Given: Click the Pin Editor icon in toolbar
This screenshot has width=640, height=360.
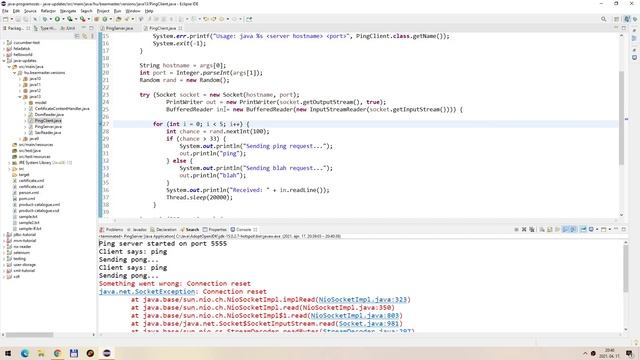Looking at the screenshot, I should coord(249,19).
